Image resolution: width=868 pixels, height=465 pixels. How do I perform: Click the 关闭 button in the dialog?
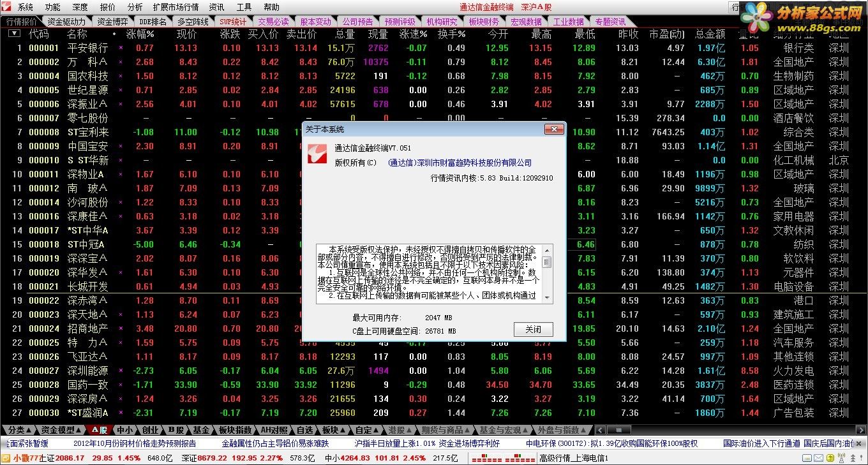tap(533, 329)
